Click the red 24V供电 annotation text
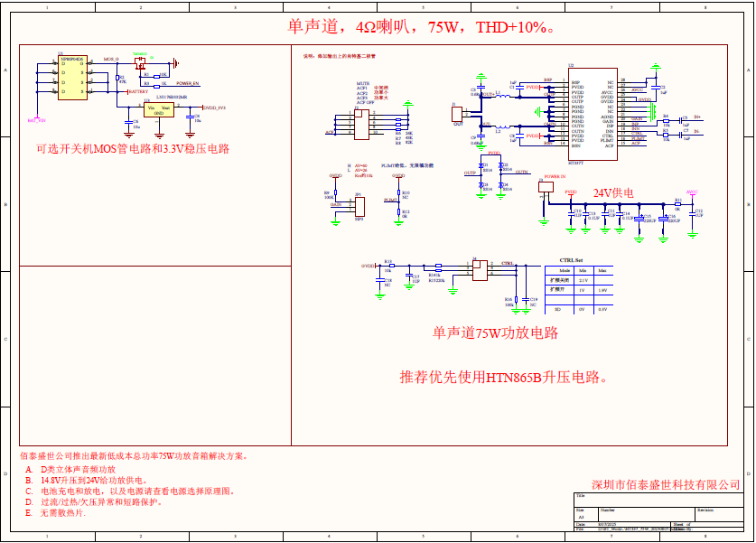 pyautogui.click(x=613, y=192)
